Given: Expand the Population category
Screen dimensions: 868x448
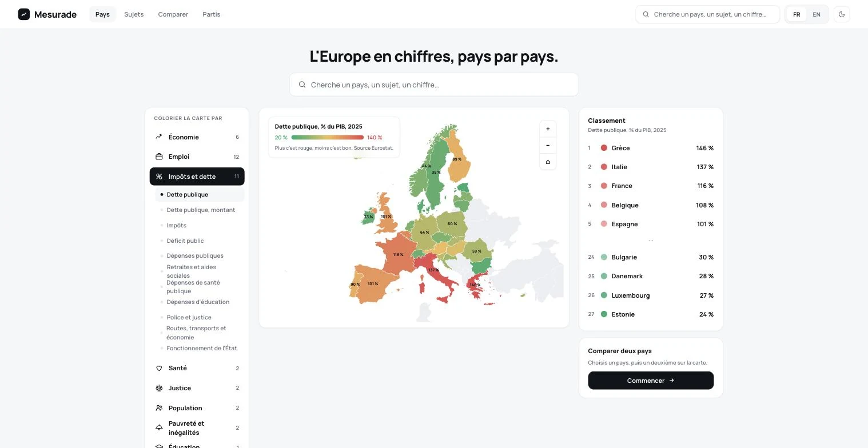Looking at the screenshot, I should (197, 408).
